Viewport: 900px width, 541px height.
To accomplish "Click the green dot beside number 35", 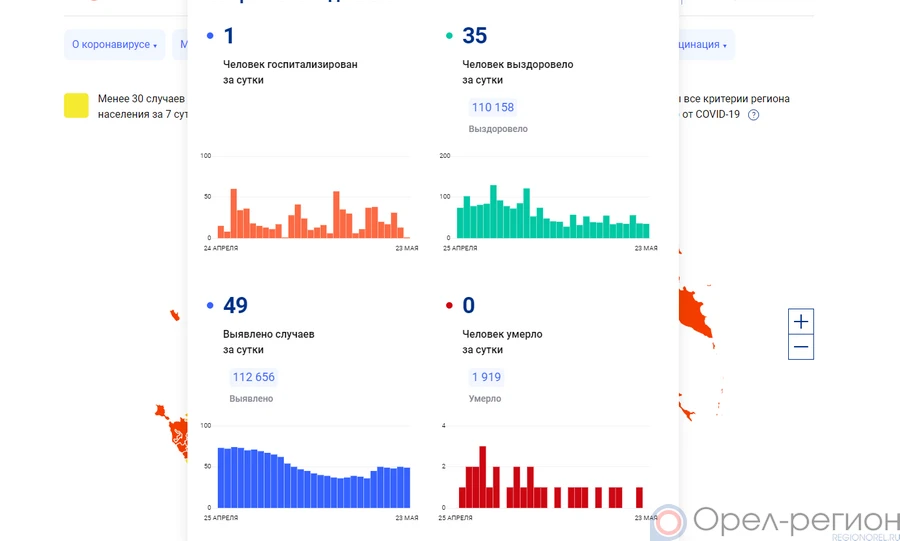I will click(x=449, y=36).
